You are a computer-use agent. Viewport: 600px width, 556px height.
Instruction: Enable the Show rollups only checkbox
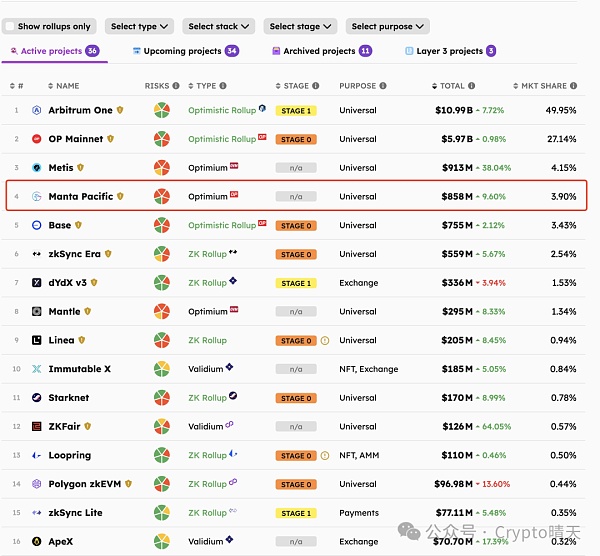[10, 27]
